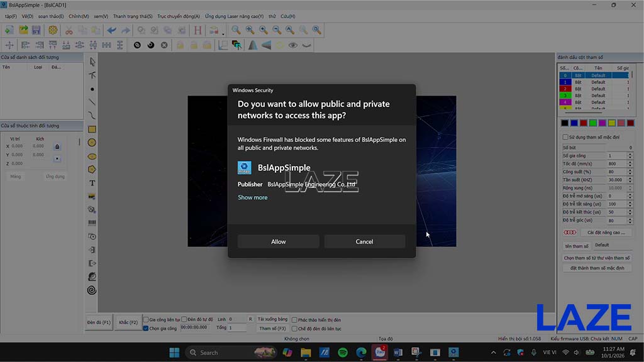Uncheck 'Chọn gia công' checkbox

(146, 328)
